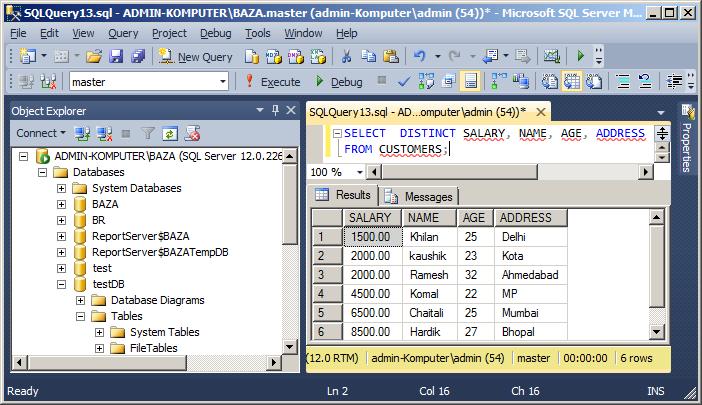Click the Debug button
702x405 pixels.
(x=339, y=82)
